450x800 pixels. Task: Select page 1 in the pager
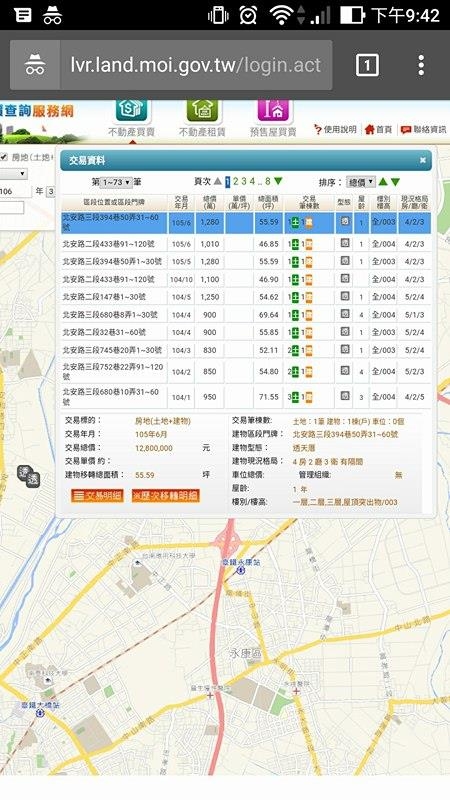pyautogui.click(x=228, y=181)
